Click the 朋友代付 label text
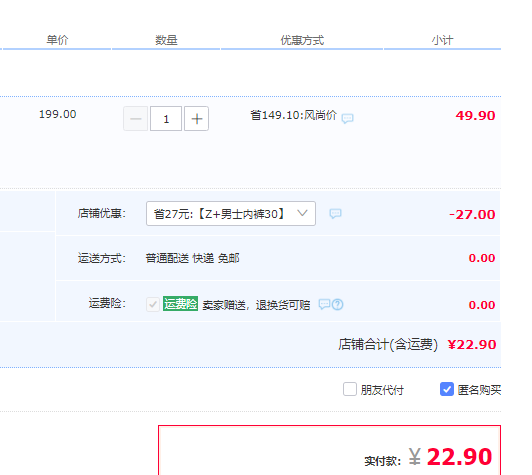This screenshot has width=532, height=475. [x=382, y=390]
